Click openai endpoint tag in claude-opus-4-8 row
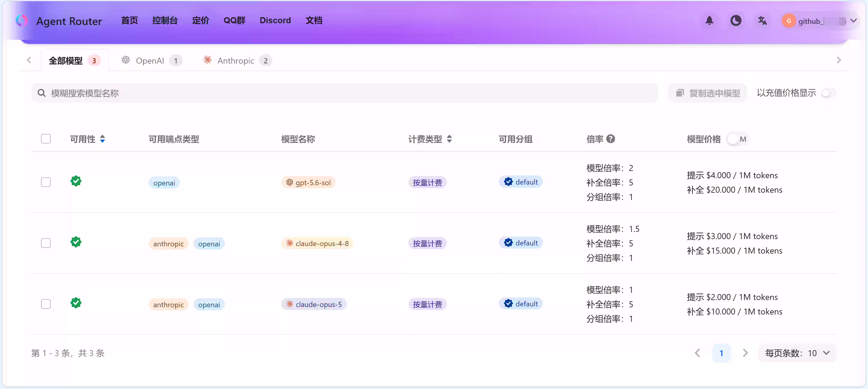 (209, 244)
